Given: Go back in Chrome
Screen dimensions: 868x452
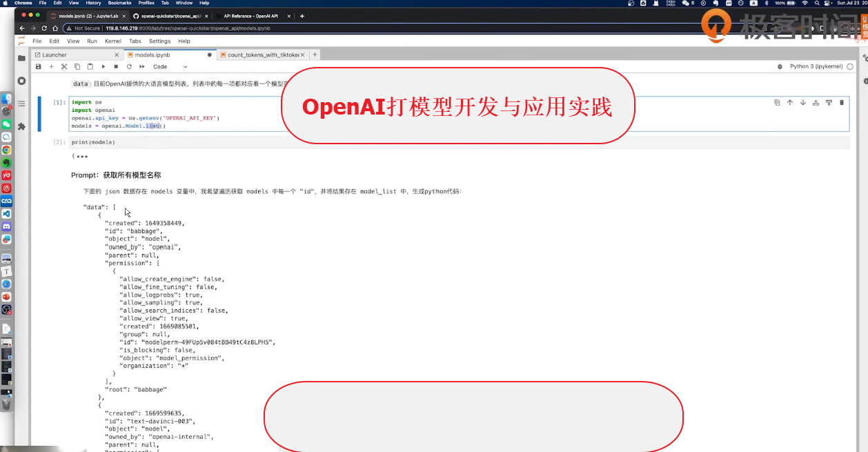Looking at the screenshot, I should pyautogui.click(x=22, y=28).
